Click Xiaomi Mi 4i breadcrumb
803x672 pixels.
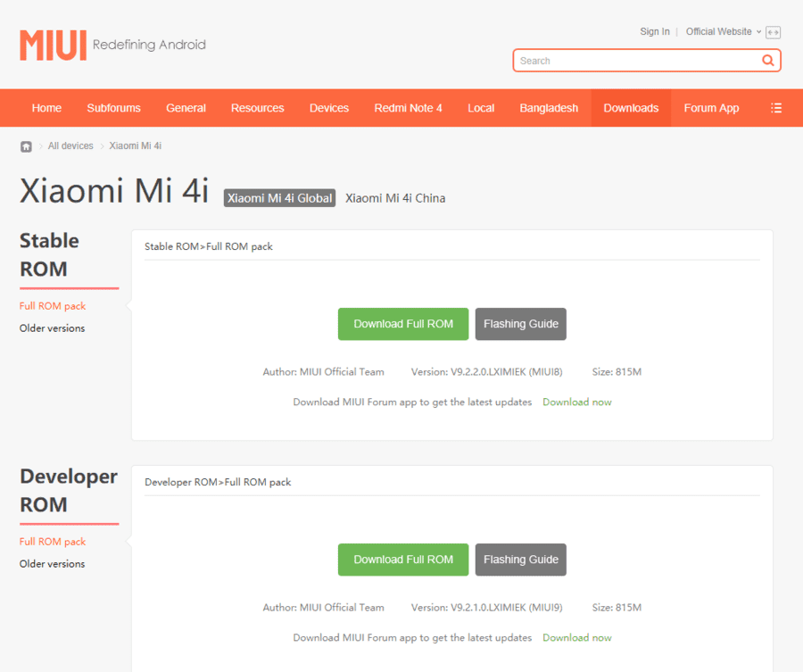136,146
